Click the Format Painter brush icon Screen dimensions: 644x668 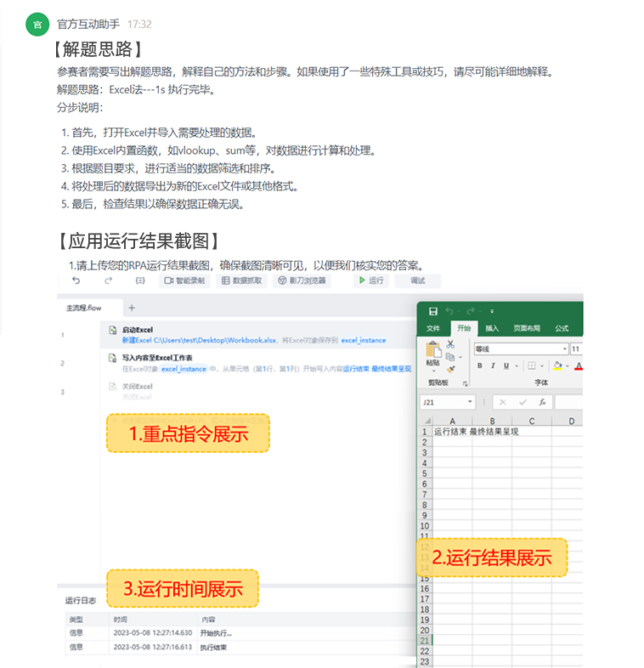tap(450, 370)
